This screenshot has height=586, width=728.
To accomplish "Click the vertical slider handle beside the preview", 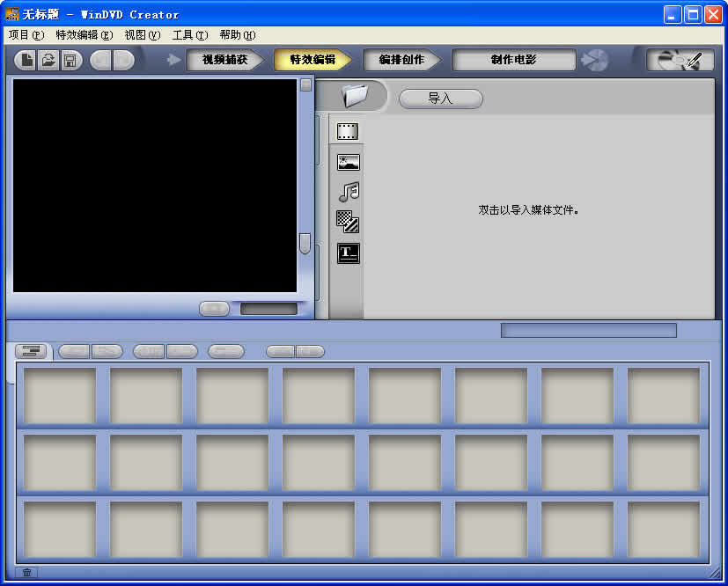I will tap(305, 244).
